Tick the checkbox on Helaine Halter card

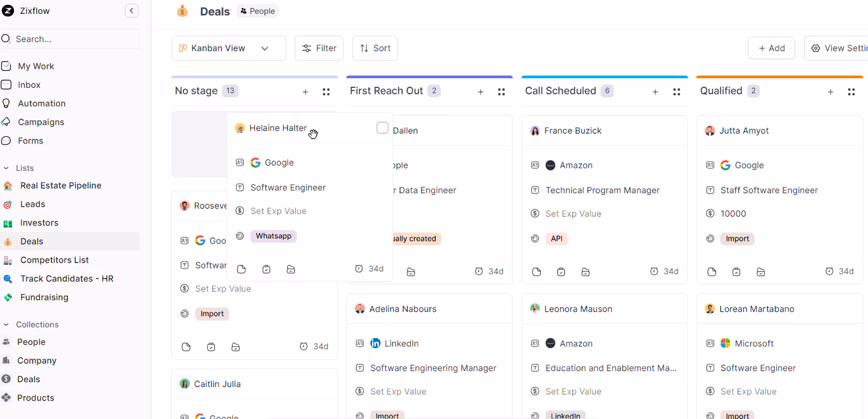[382, 128]
